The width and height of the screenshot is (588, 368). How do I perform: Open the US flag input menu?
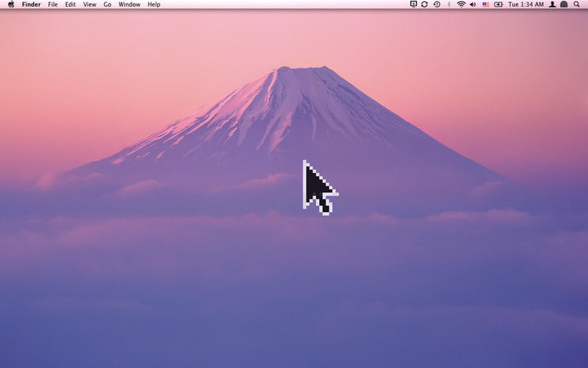click(486, 4)
